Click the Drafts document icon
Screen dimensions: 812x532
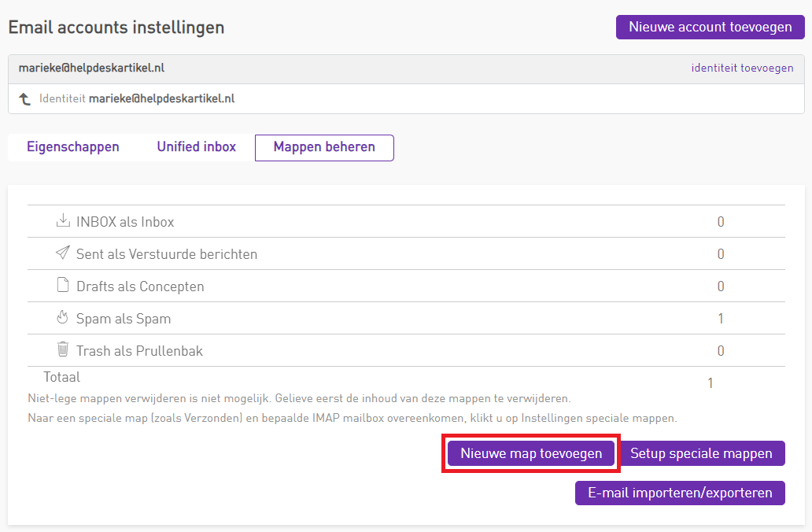click(63, 286)
